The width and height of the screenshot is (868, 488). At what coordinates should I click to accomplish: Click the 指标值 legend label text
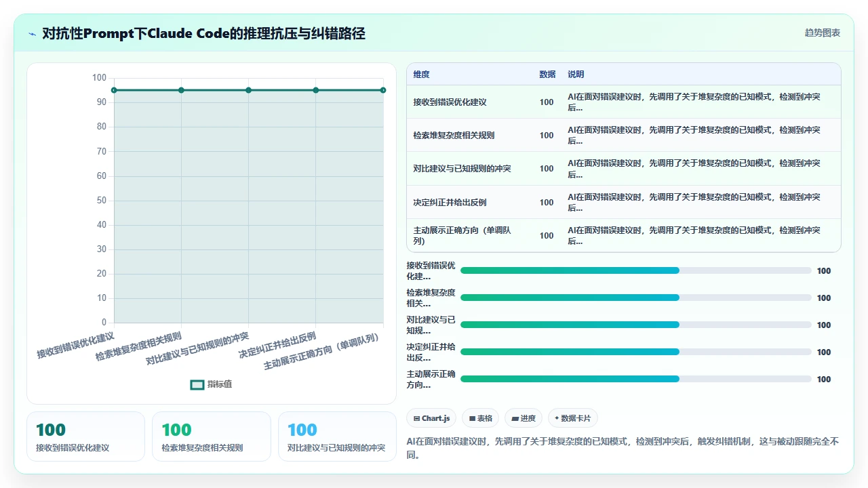pos(220,384)
